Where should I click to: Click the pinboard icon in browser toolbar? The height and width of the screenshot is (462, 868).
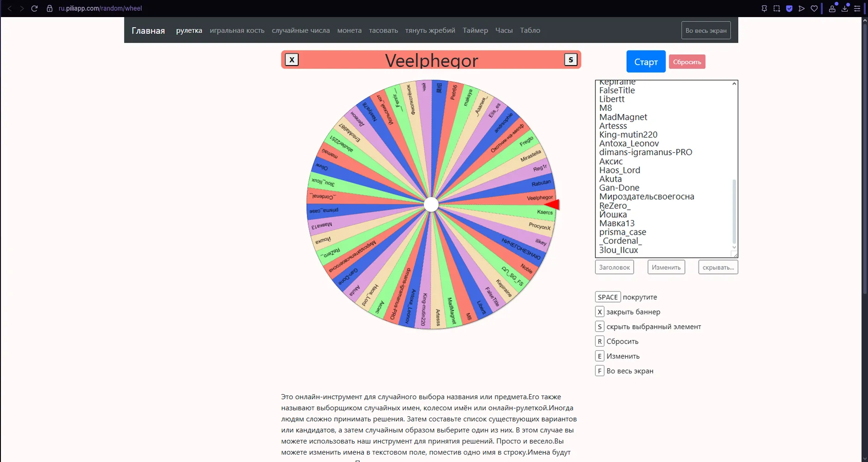(x=764, y=8)
